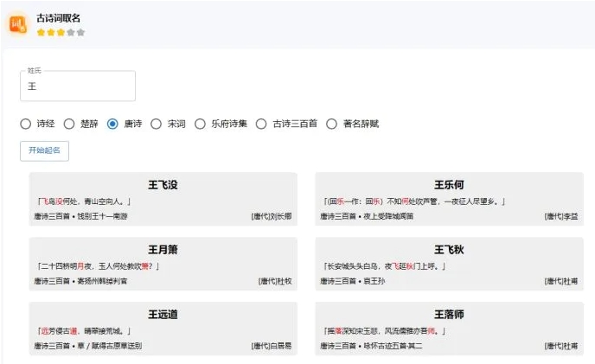Select the 王月箫 name result
Image resolution: width=595 pixels, height=364 pixels.
pos(163,264)
